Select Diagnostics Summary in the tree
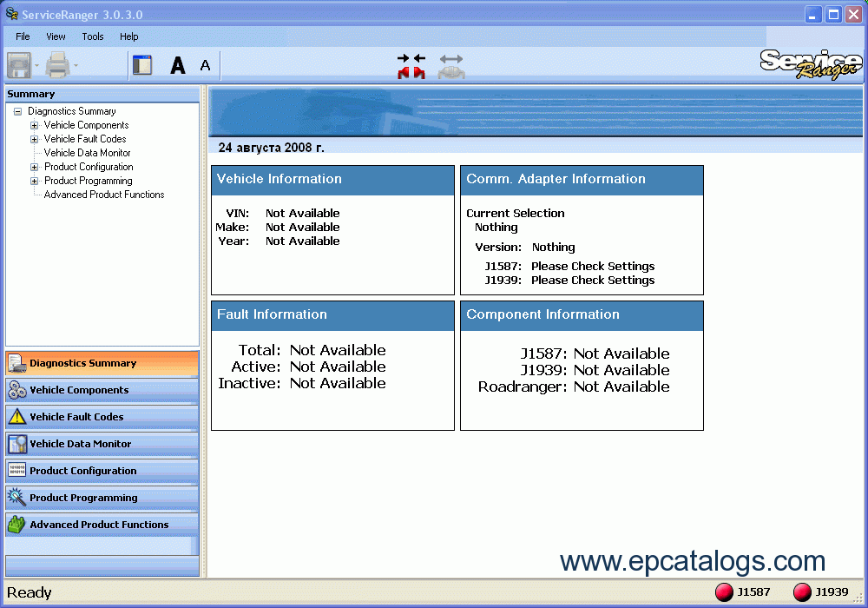This screenshot has height=608, width=868. (x=72, y=111)
